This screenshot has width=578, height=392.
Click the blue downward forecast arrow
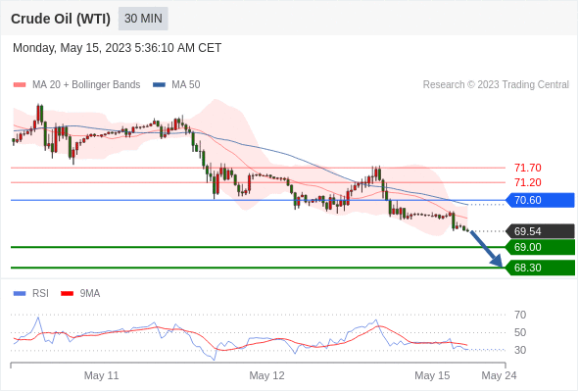point(486,249)
